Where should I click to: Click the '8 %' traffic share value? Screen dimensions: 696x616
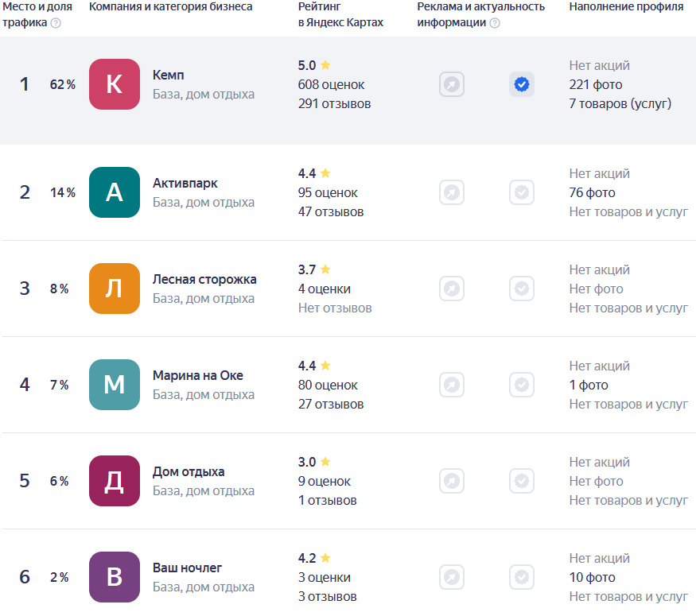click(60, 289)
